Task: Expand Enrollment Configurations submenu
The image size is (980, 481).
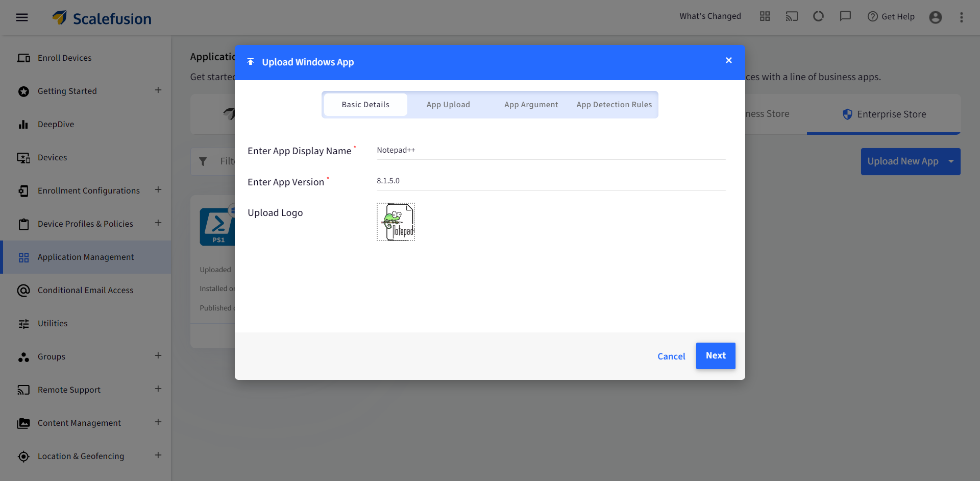Action: (x=158, y=190)
